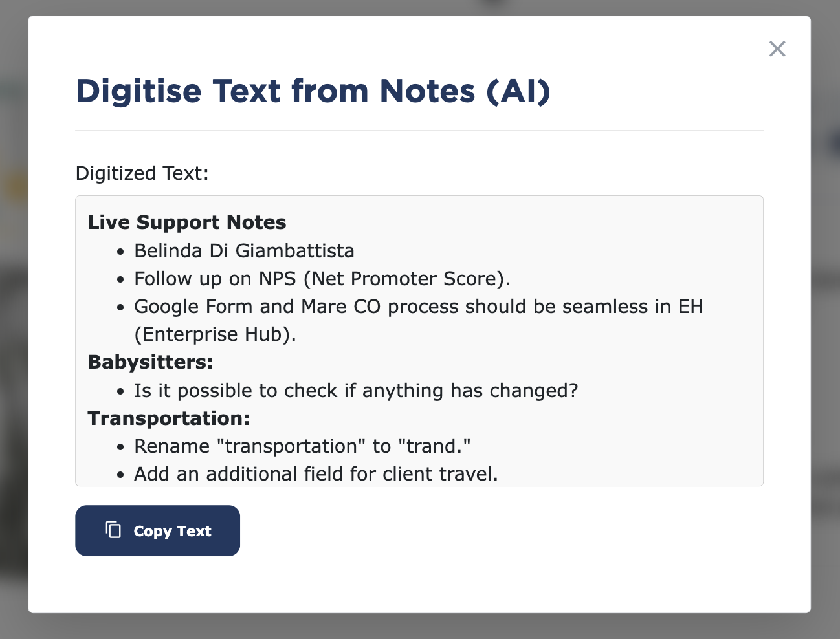Click "Is it possible to check" line
This screenshot has width=840, height=639.
pyautogui.click(x=355, y=391)
